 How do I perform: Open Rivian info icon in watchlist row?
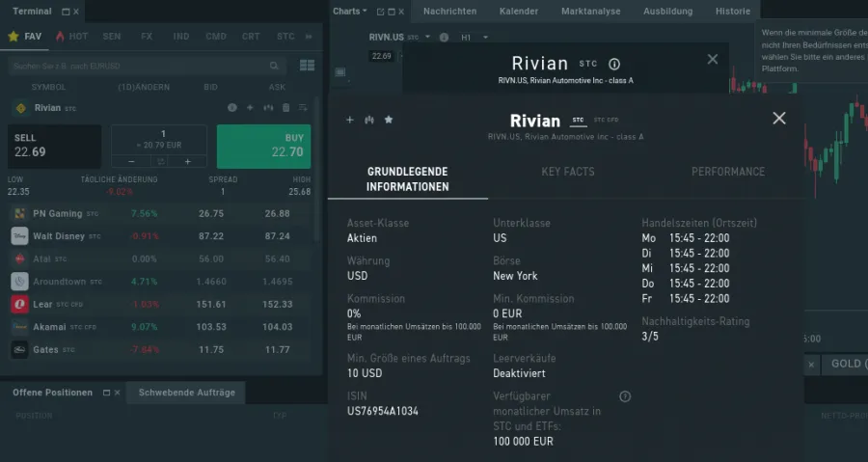231,108
